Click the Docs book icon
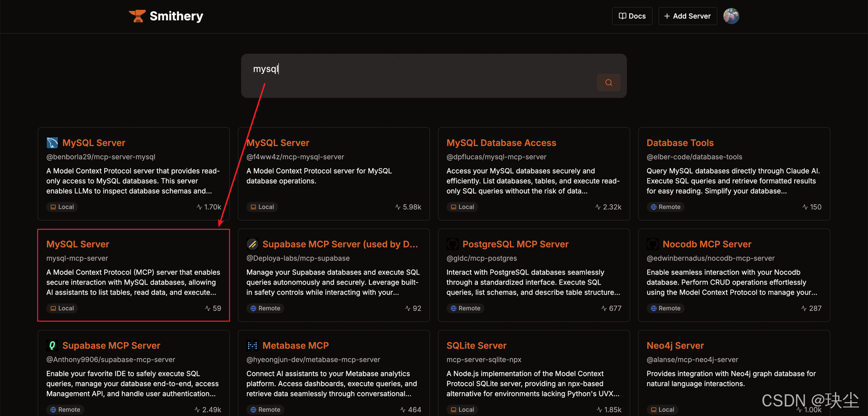This screenshot has width=868, height=416. coord(622,16)
